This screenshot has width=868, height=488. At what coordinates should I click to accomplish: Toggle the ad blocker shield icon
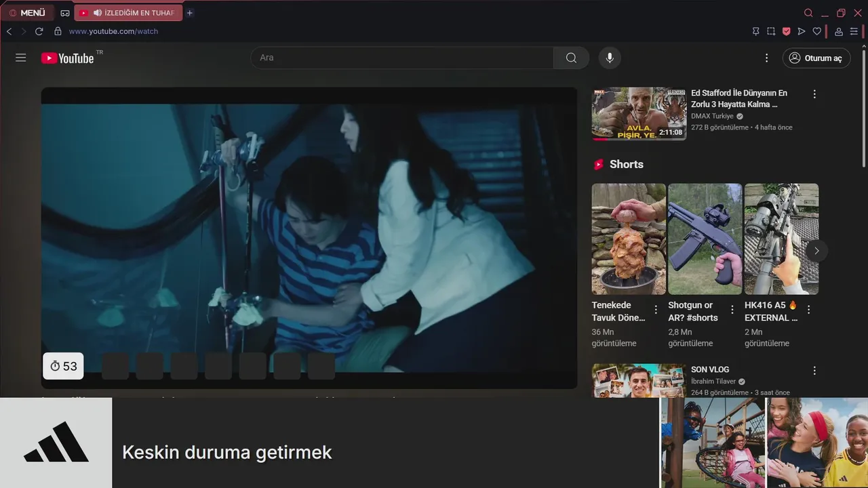(787, 31)
